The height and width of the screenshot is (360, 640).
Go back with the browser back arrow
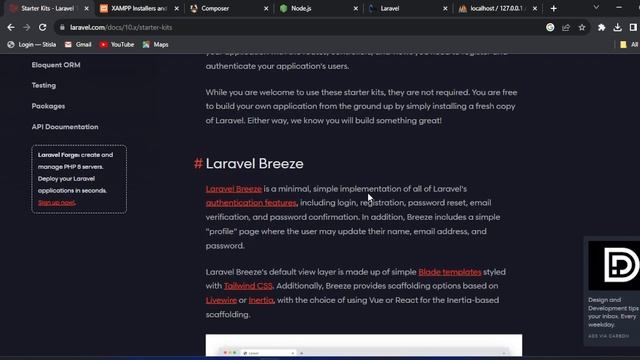(x=11, y=27)
